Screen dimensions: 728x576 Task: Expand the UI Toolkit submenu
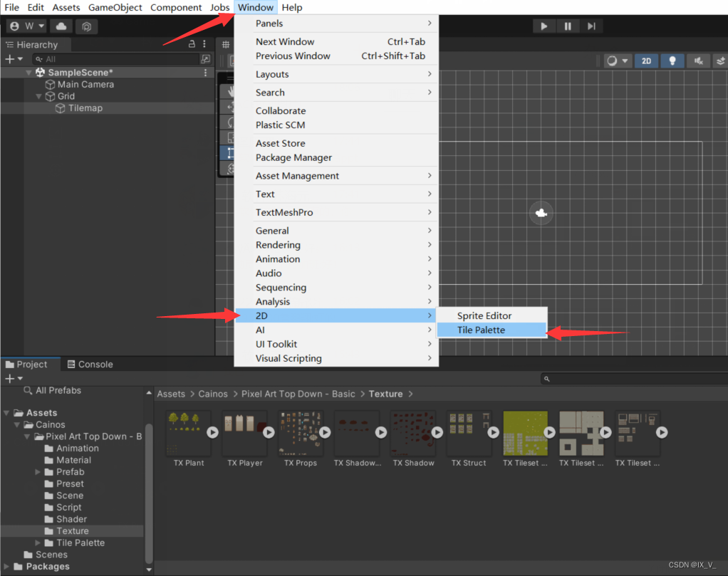[x=337, y=345]
